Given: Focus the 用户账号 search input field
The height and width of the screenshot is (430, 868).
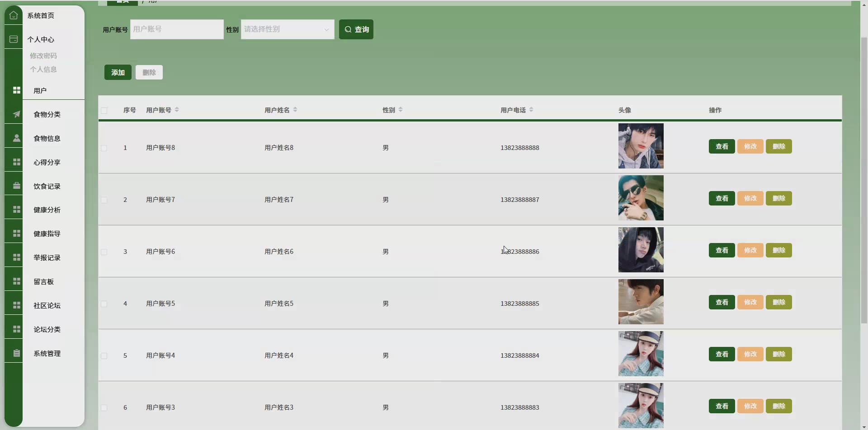Looking at the screenshot, I should 177,29.
